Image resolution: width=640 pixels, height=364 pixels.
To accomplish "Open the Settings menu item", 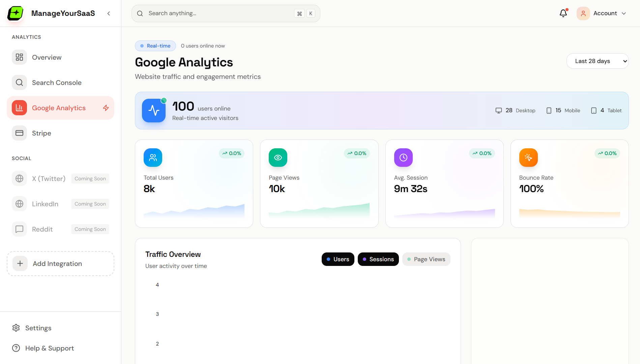I will click(38, 328).
